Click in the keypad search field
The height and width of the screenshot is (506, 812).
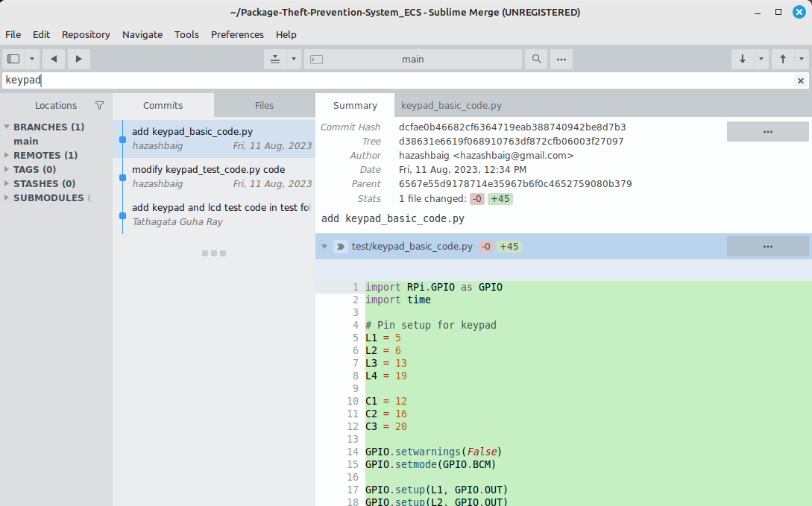tap(373, 80)
